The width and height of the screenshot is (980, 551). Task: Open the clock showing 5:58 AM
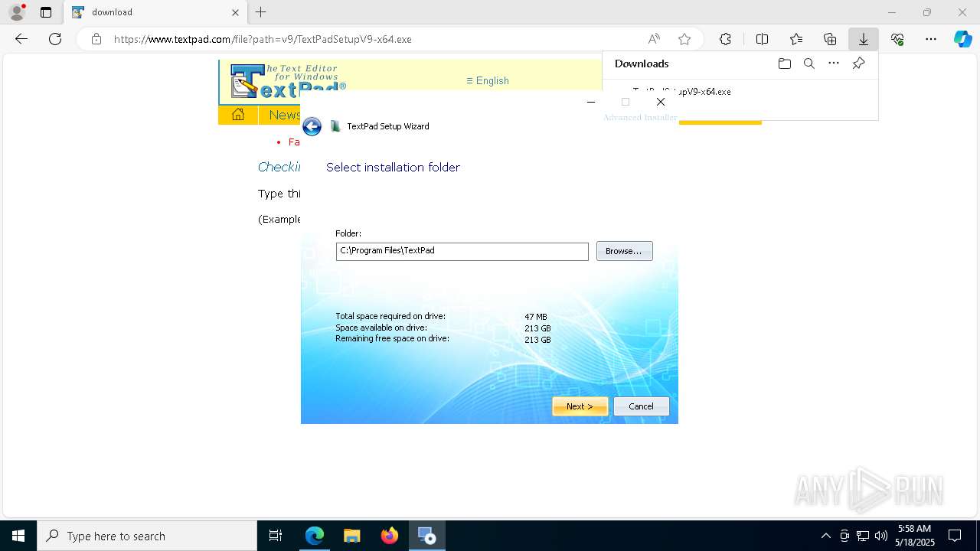pos(914,536)
